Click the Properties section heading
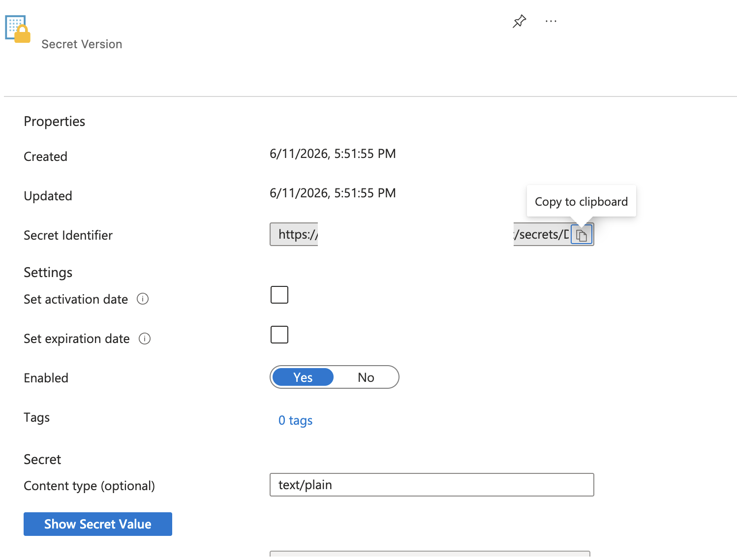Screen dimensions: 737x560 click(55, 122)
